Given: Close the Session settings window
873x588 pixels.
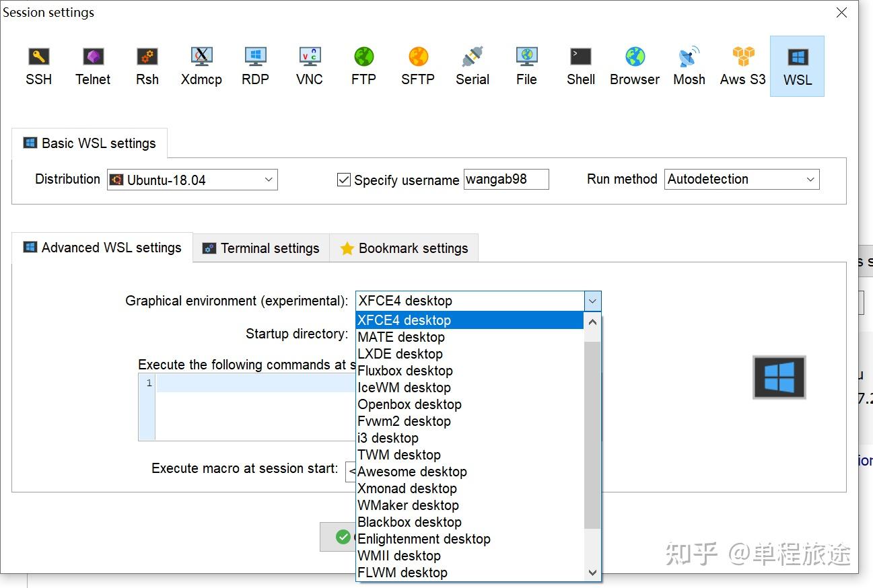Looking at the screenshot, I should (x=841, y=12).
